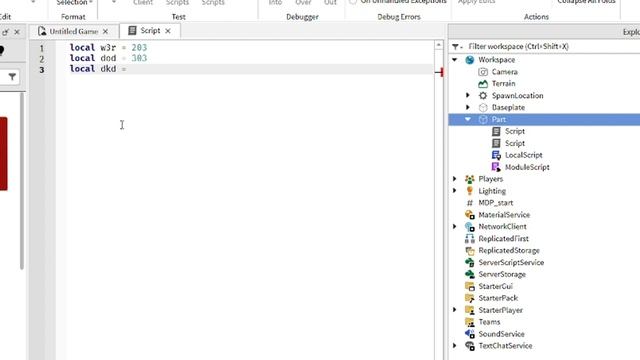Select the MDP_start item
The width and height of the screenshot is (640, 360).
pos(496,203)
